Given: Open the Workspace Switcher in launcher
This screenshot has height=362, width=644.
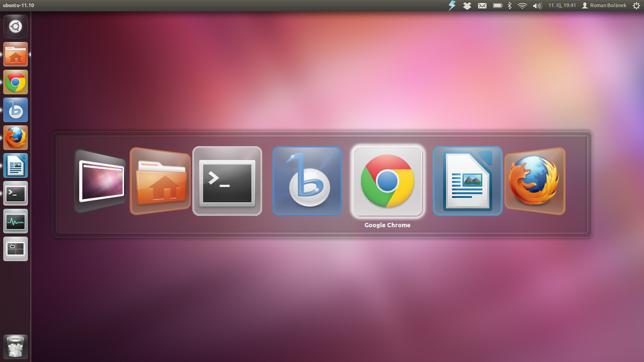Looking at the screenshot, I should tap(16, 249).
